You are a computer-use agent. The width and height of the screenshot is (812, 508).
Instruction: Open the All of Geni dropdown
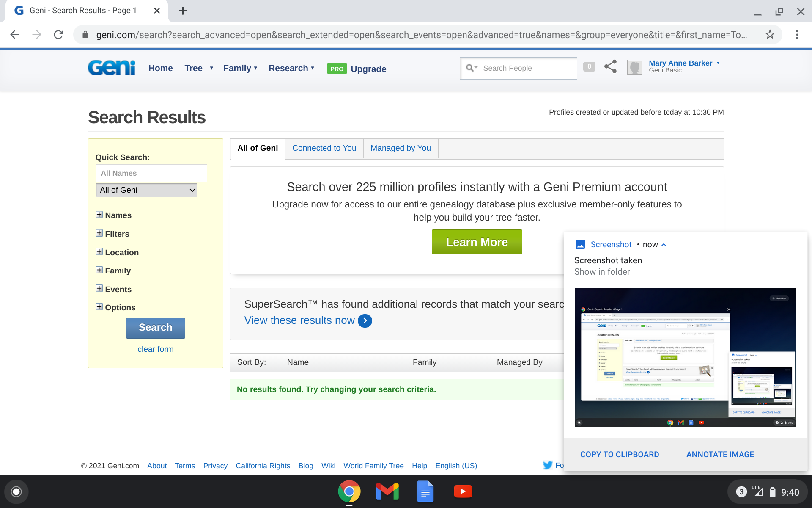[x=146, y=190]
